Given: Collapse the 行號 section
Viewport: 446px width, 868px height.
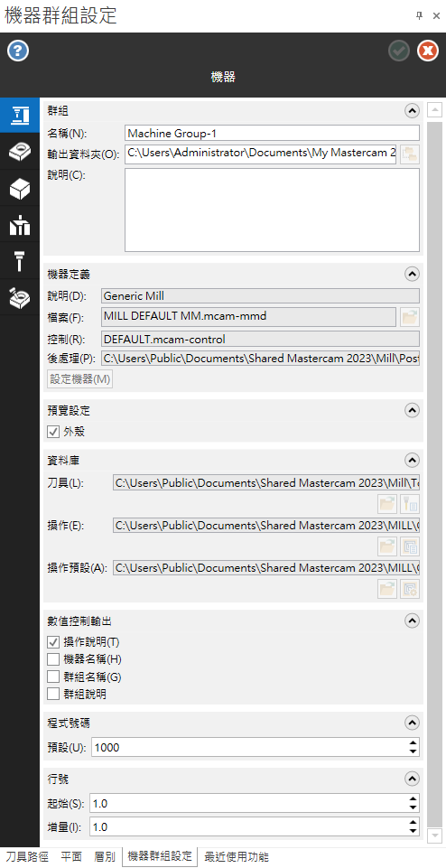Looking at the screenshot, I should pos(412,779).
